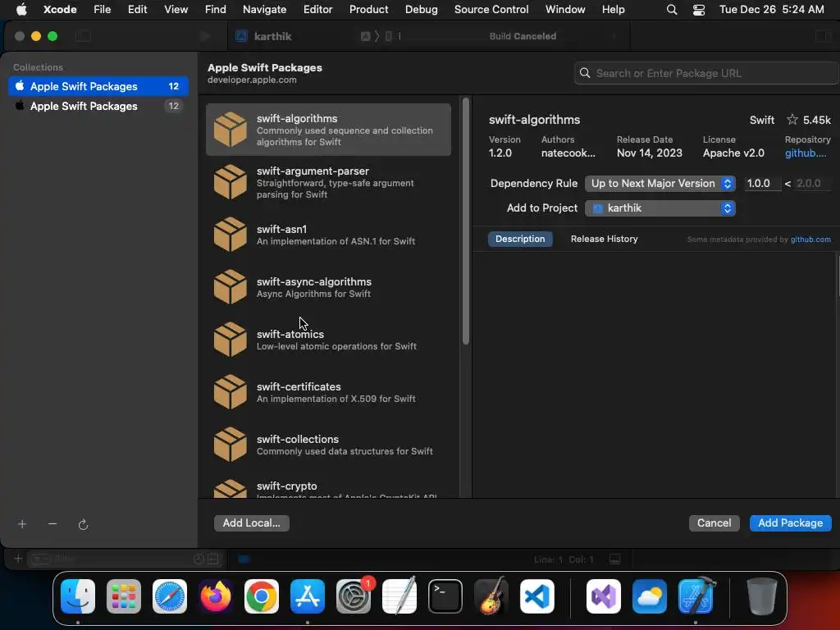
Task: Select the swift-async-algorithms package icon
Action: point(230,287)
